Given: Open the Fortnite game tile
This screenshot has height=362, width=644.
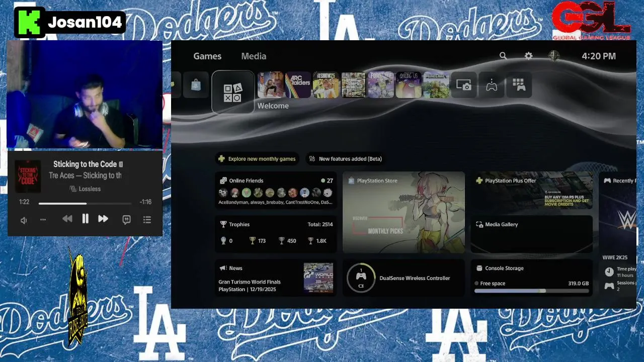Looking at the screenshot, I should (x=381, y=85).
